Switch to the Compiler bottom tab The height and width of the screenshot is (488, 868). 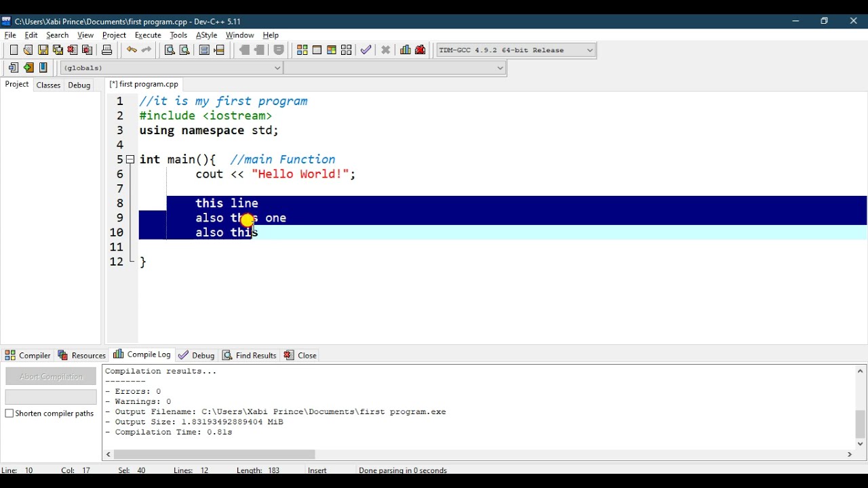point(28,355)
